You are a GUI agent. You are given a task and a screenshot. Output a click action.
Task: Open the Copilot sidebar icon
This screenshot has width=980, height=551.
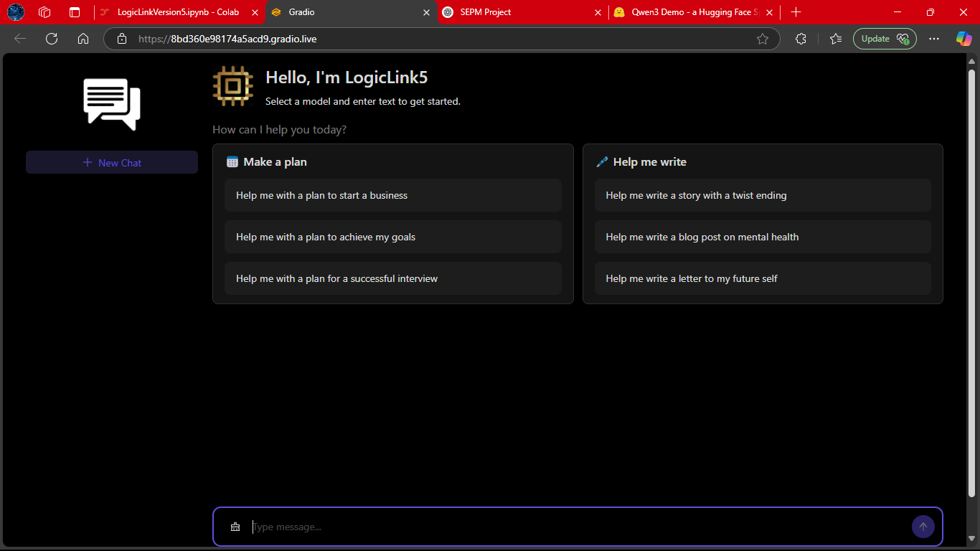(963, 39)
